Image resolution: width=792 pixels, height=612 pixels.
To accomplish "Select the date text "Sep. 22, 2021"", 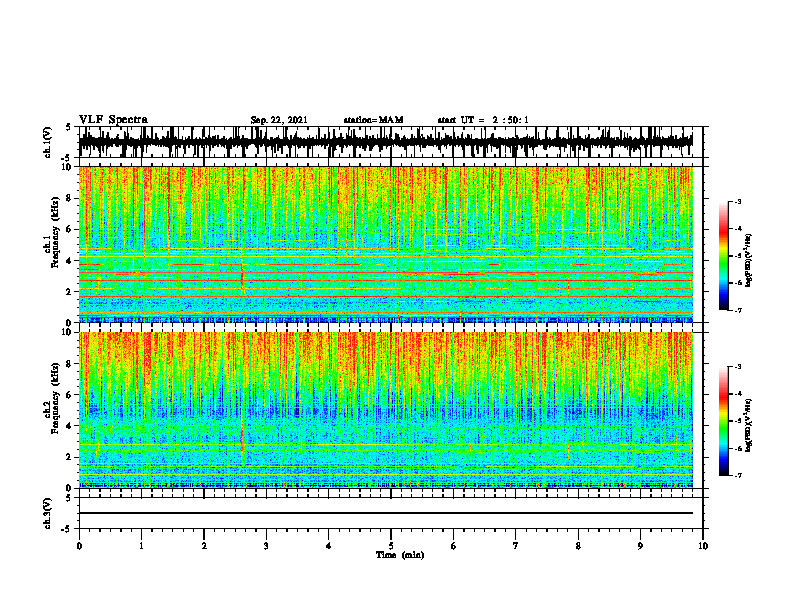I will click(x=279, y=120).
